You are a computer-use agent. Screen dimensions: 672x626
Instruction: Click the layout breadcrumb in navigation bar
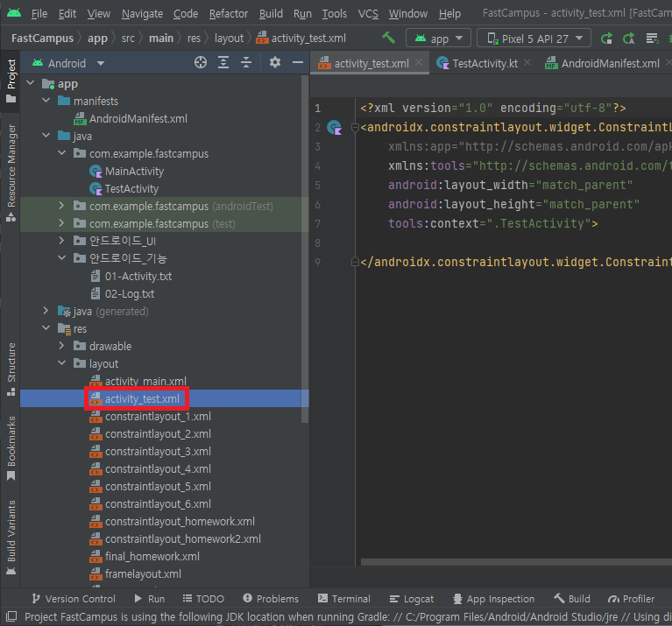229,39
